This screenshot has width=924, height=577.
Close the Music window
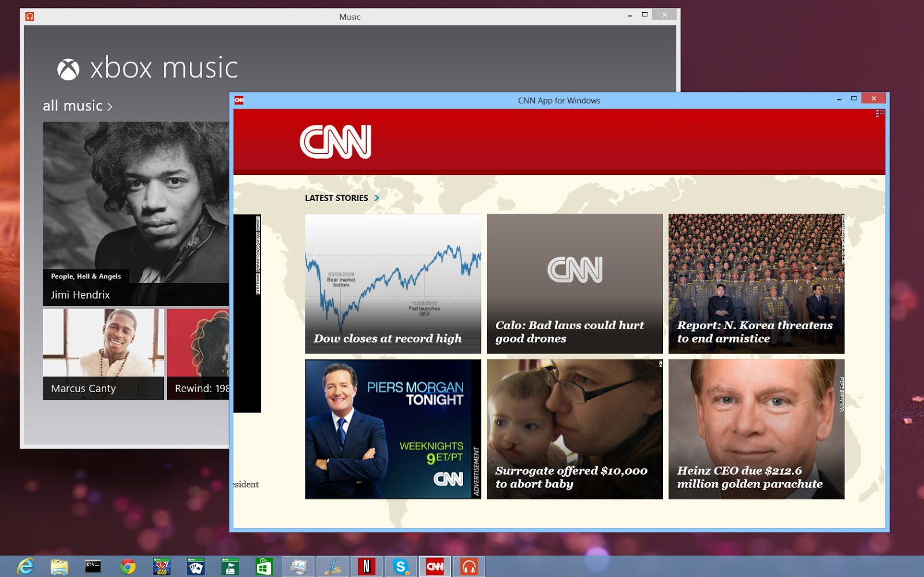tap(664, 15)
